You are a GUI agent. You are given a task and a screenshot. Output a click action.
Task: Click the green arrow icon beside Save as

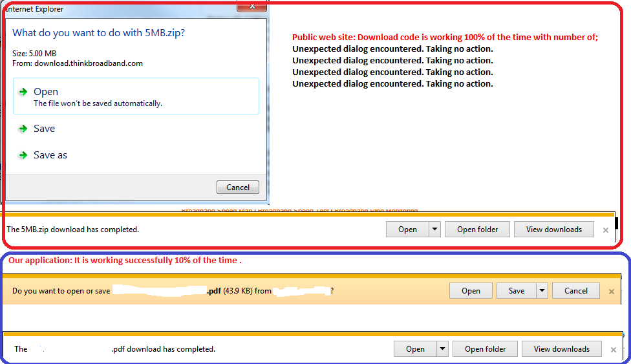23,155
